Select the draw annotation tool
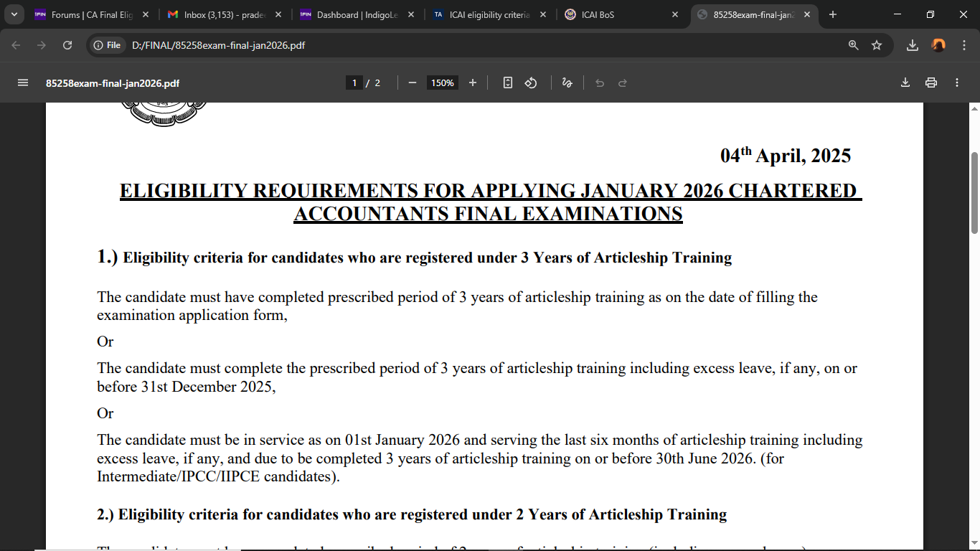Viewport: 980px width, 551px height. point(567,83)
